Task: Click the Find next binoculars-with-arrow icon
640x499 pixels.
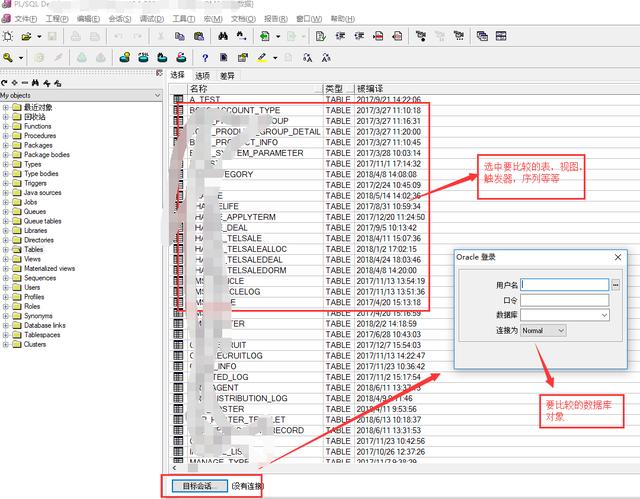Action: click(x=242, y=36)
